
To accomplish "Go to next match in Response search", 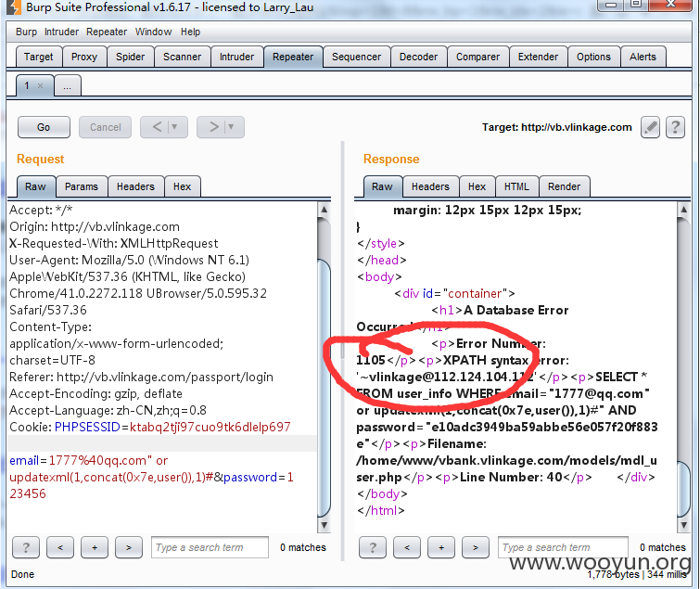I will point(476,547).
